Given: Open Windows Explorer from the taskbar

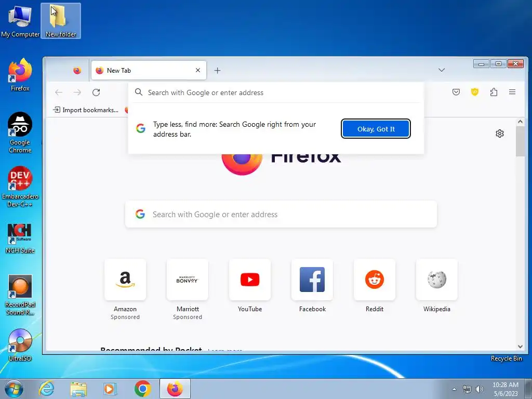Looking at the screenshot, I should coord(78,389).
